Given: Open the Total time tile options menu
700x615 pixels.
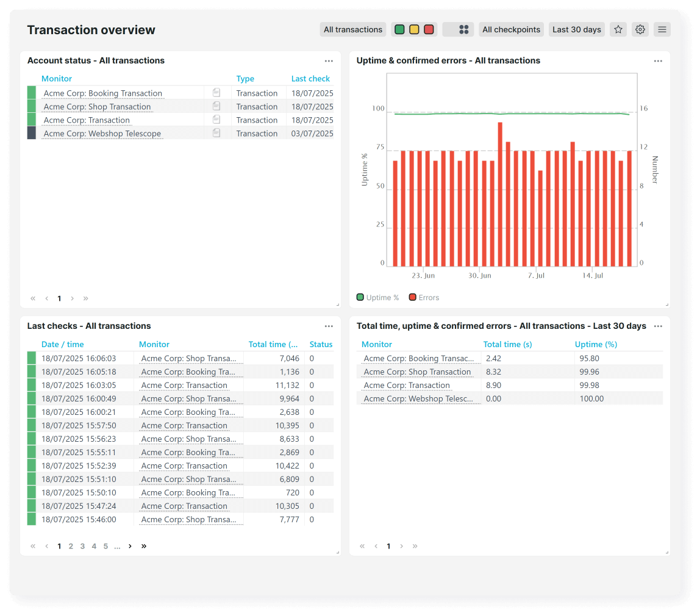Looking at the screenshot, I should click(x=658, y=326).
